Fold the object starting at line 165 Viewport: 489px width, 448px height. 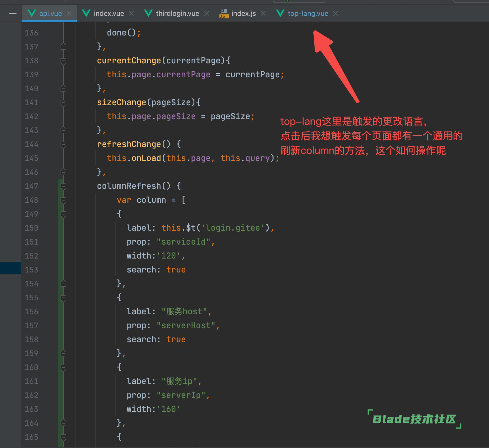[x=63, y=437]
